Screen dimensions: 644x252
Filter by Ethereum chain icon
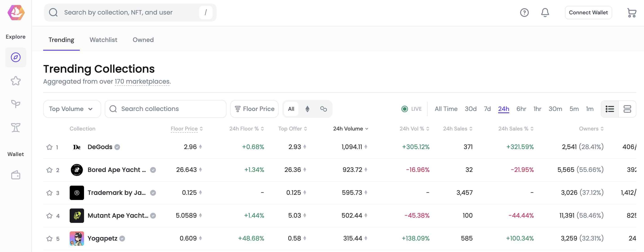tap(307, 109)
